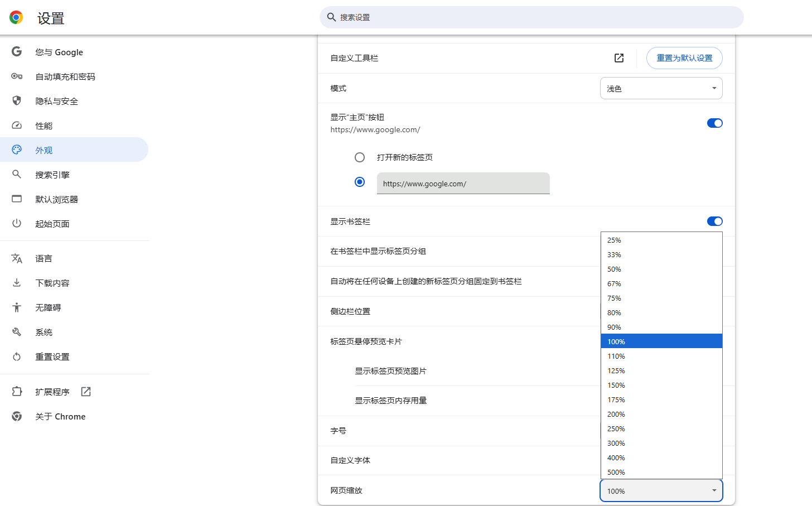
Task: Choose 400% zoom option
Action: [661, 457]
